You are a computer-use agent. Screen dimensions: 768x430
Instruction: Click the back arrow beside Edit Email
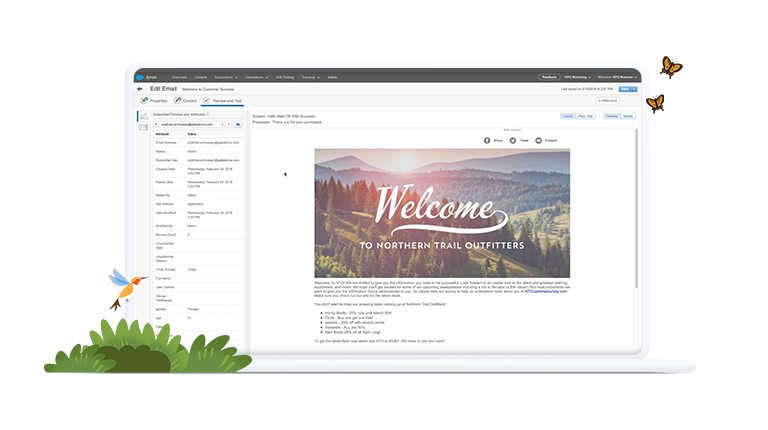click(x=141, y=89)
